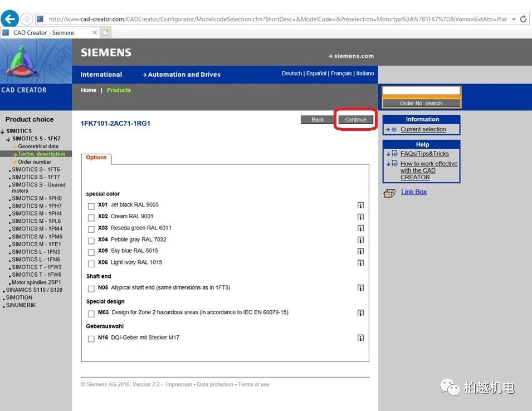Open info icon for X06 Light ivory

(x=360, y=263)
